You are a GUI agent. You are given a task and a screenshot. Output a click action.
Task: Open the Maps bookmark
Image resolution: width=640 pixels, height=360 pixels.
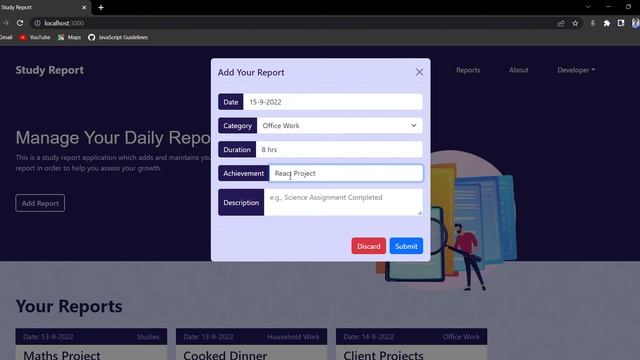pos(69,37)
